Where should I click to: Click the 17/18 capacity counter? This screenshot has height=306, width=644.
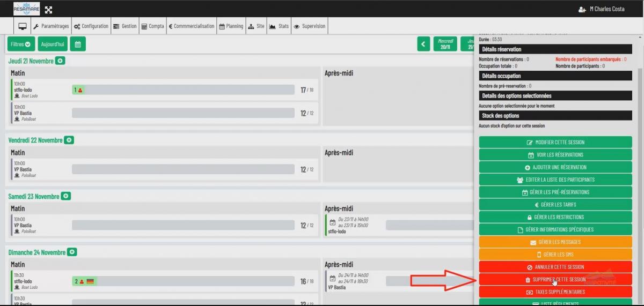(306, 90)
